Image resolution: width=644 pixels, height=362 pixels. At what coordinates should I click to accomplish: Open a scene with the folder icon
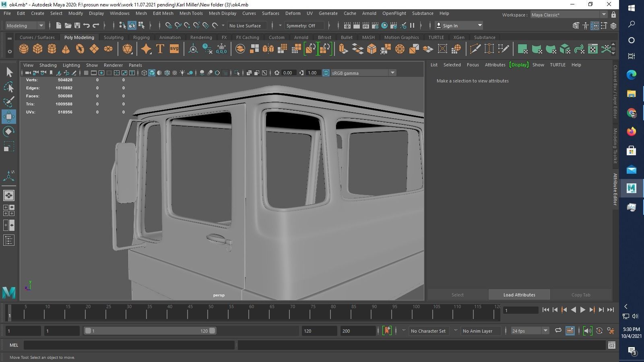[x=68, y=25]
